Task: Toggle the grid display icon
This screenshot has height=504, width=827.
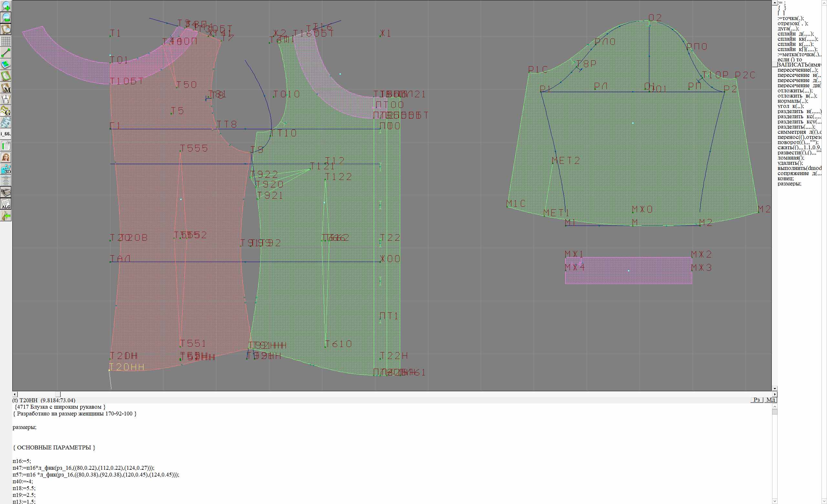Action: (x=6, y=41)
